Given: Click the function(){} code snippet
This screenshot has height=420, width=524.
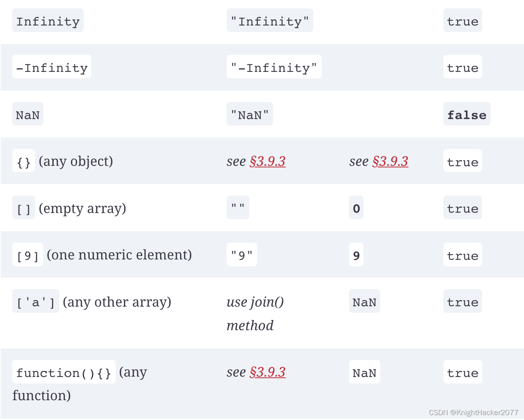Looking at the screenshot, I should (x=64, y=372).
